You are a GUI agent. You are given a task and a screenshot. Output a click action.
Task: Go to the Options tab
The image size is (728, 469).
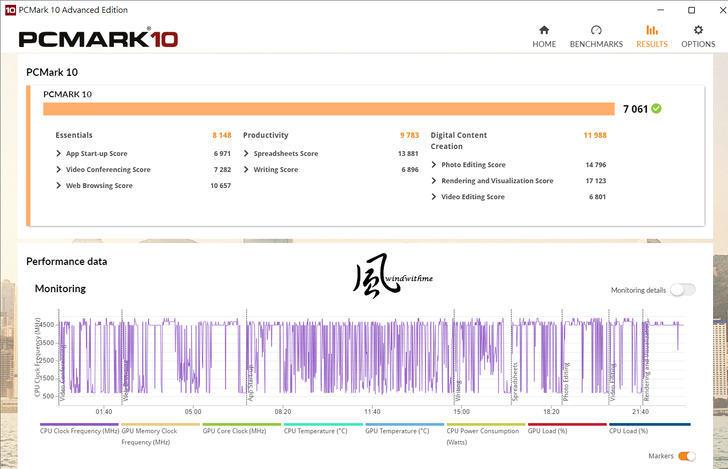click(x=698, y=37)
